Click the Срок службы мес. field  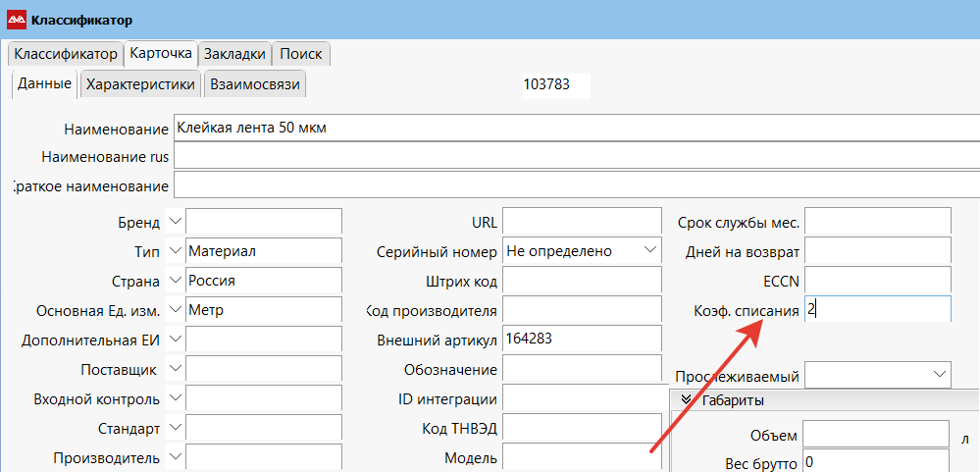(x=877, y=222)
